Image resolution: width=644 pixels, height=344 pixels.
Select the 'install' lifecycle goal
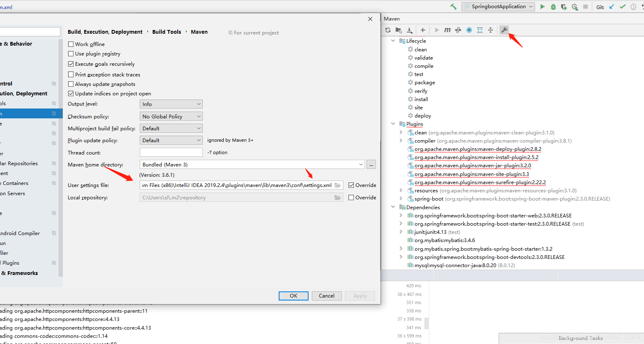tap(421, 99)
